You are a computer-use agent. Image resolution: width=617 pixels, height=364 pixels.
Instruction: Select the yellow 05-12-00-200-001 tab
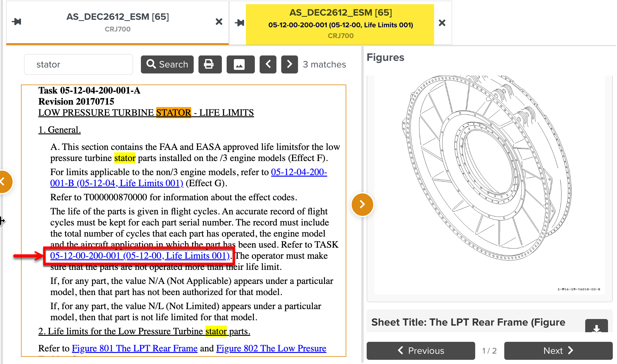coord(340,24)
